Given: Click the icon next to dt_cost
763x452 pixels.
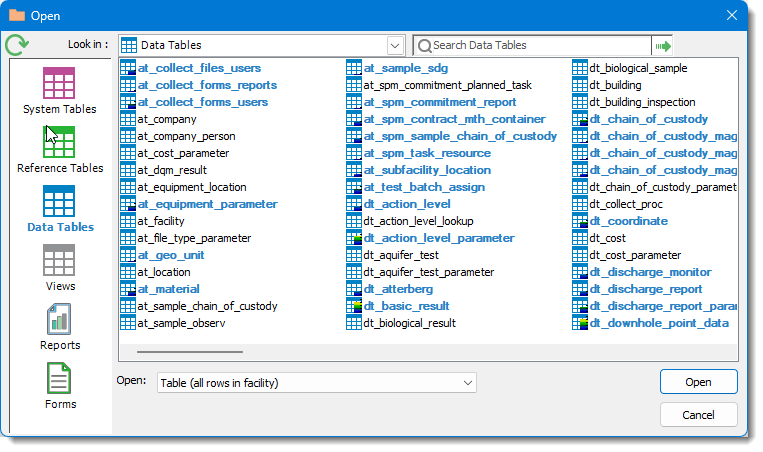Looking at the screenshot, I should tap(580, 238).
